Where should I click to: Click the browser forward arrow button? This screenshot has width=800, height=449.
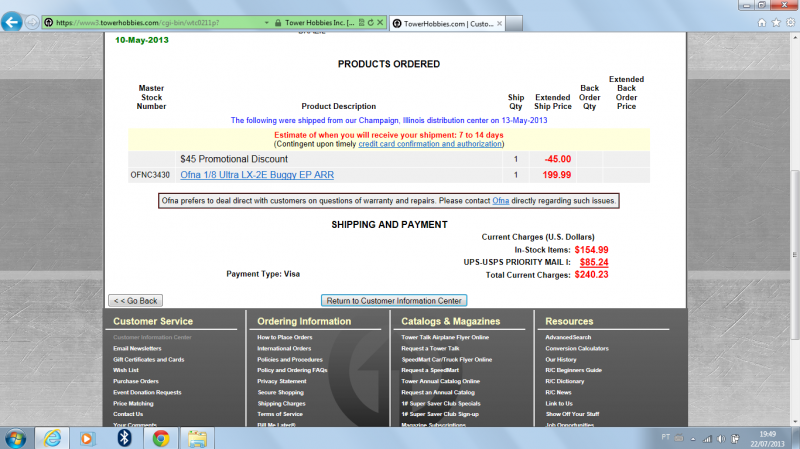coord(32,22)
